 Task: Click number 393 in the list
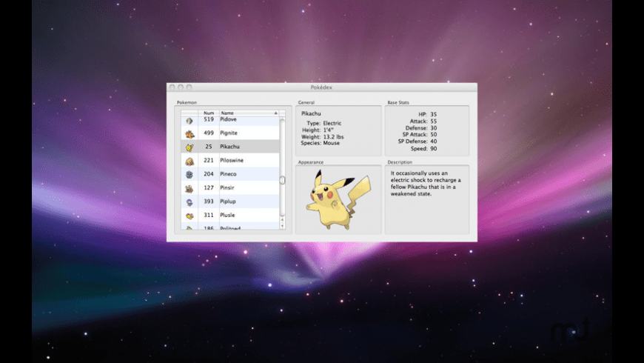209,202
